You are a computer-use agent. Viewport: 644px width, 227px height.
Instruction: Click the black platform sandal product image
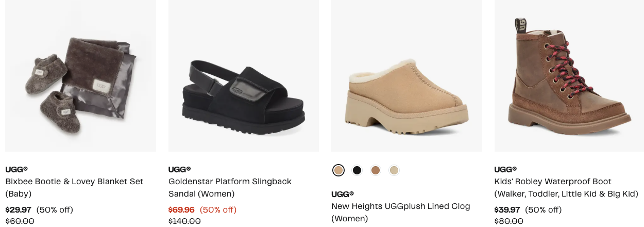(x=243, y=76)
